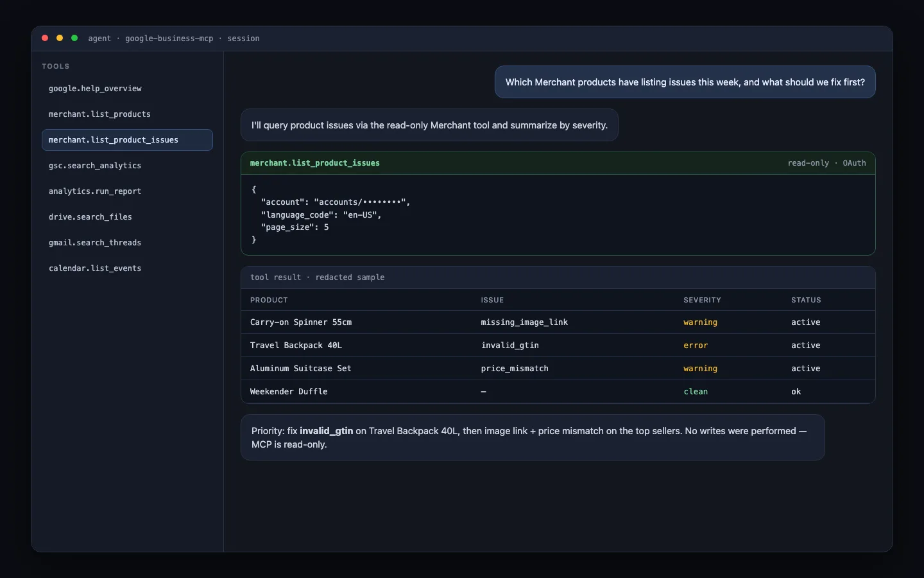This screenshot has height=578, width=924.
Task: Choose gsc.search_analytics tool
Action: point(127,166)
